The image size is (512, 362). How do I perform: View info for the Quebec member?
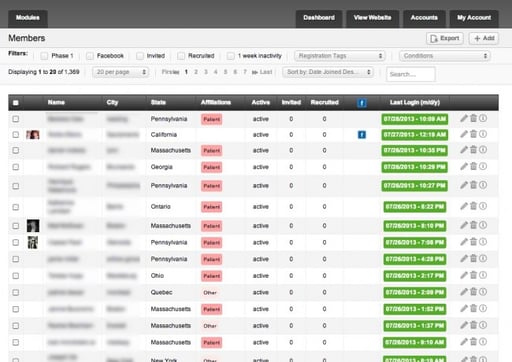click(x=483, y=292)
